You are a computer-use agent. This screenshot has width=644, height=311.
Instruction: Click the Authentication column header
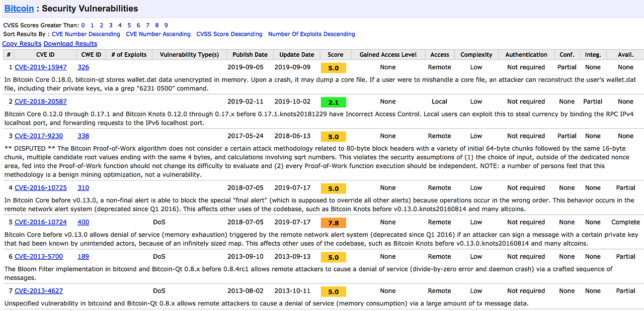pos(526,55)
